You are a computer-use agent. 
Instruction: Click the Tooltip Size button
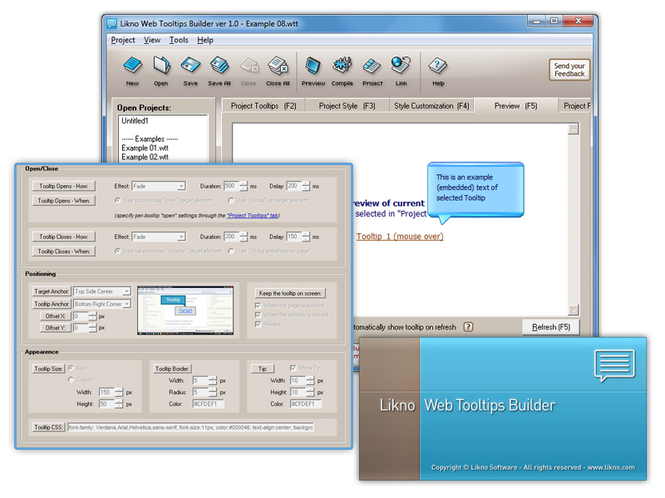49,369
